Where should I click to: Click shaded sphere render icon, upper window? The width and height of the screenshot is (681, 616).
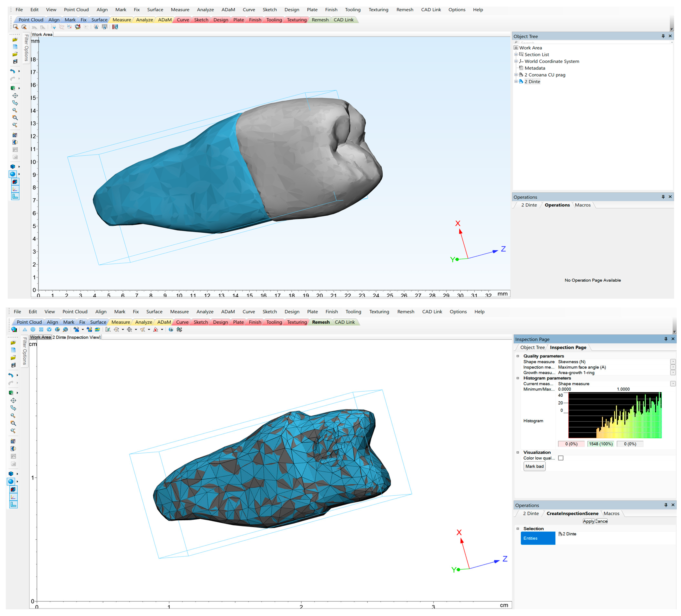click(12, 174)
